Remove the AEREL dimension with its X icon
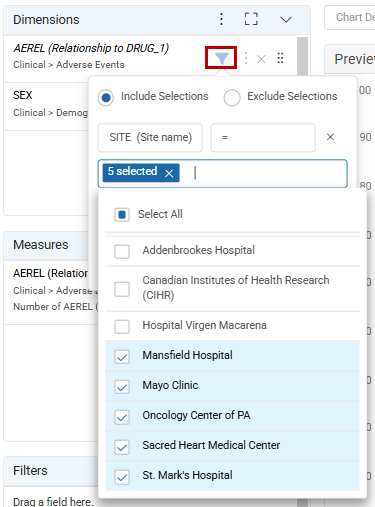375x507 pixels. tap(261, 59)
